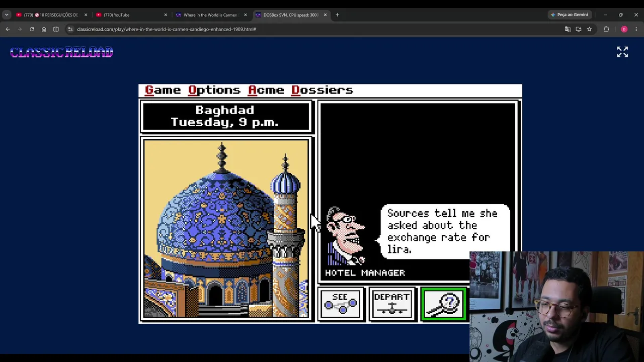
Task: Click the Classic Reload logo
Action: point(61,52)
